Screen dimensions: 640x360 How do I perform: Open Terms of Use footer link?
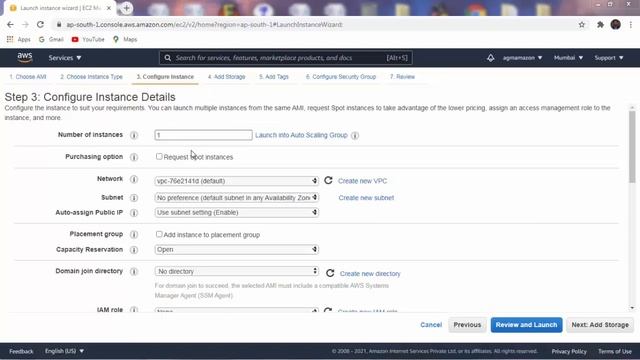tap(615, 351)
